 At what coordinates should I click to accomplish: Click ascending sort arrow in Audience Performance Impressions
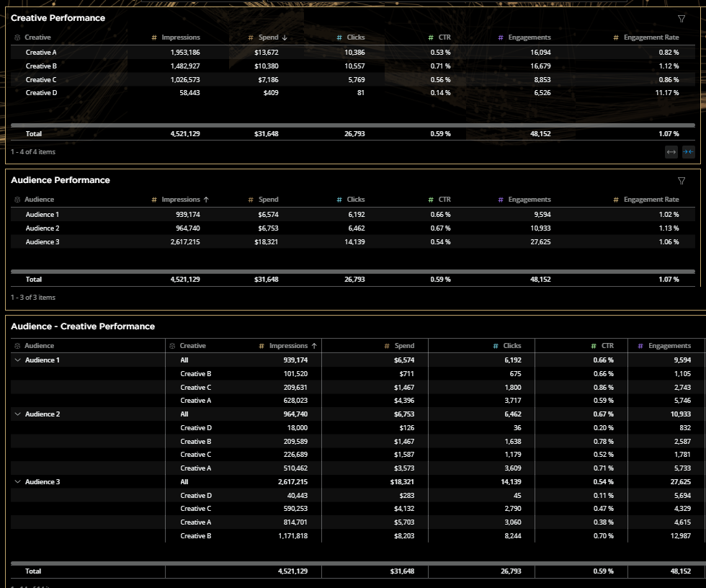click(207, 200)
